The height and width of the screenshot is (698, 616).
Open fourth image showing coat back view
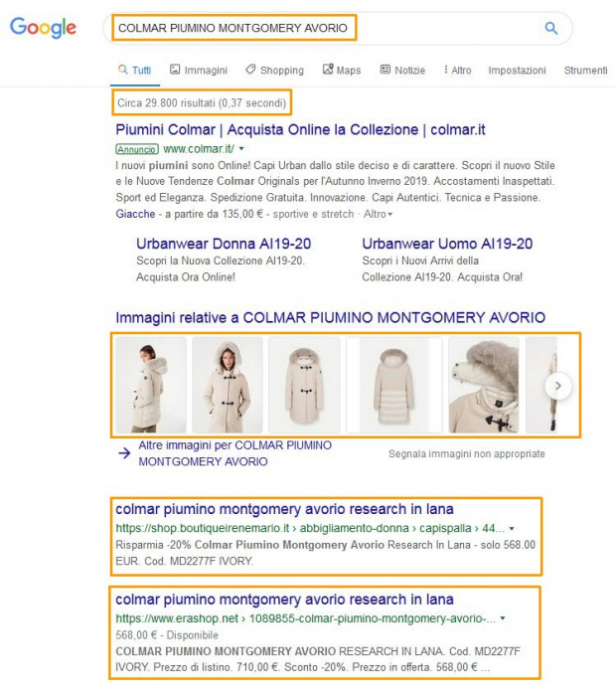(x=394, y=385)
